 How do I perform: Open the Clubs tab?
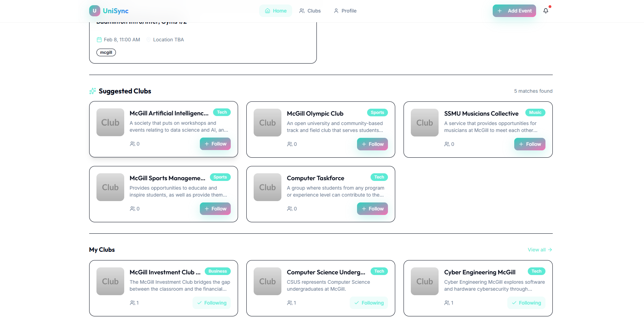coord(310,11)
